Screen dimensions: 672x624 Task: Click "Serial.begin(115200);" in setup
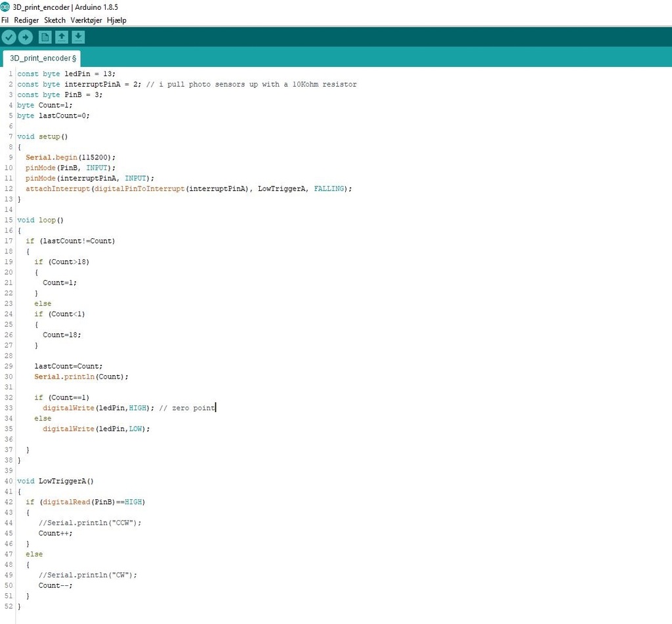(71, 157)
